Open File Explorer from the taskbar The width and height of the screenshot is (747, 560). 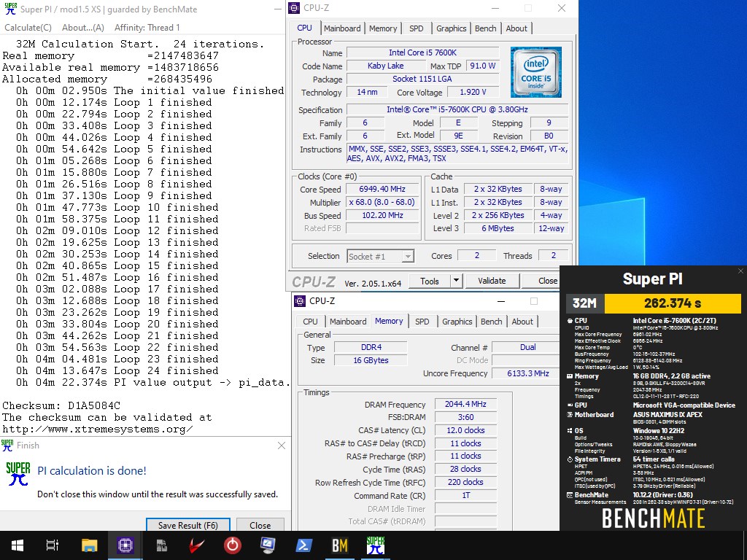(x=89, y=545)
